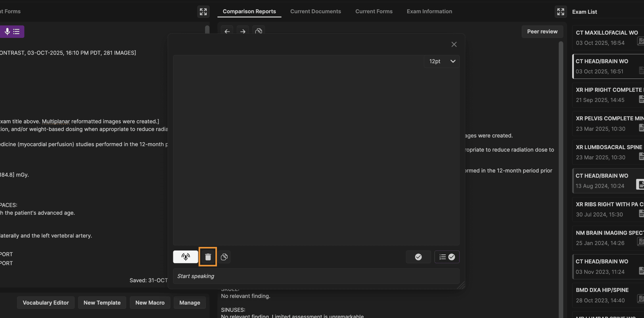Click the single checkmark accept button
The image size is (644, 318).
click(418, 257)
